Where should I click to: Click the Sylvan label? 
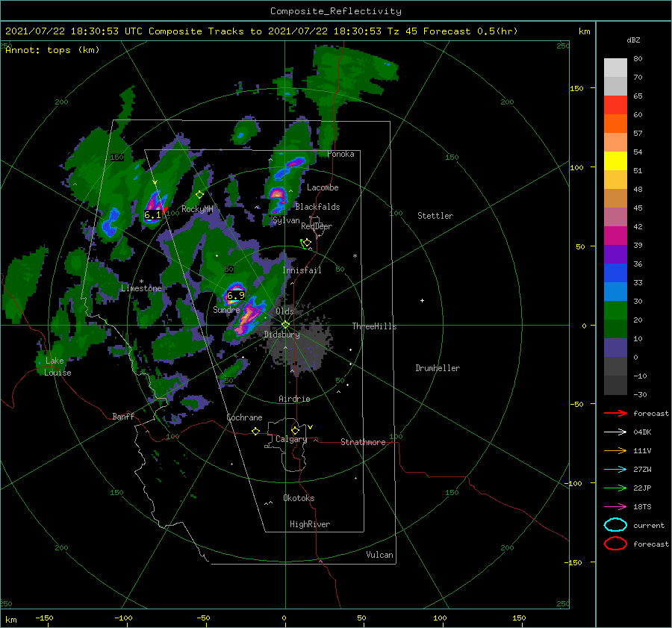(x=286, y=220)
